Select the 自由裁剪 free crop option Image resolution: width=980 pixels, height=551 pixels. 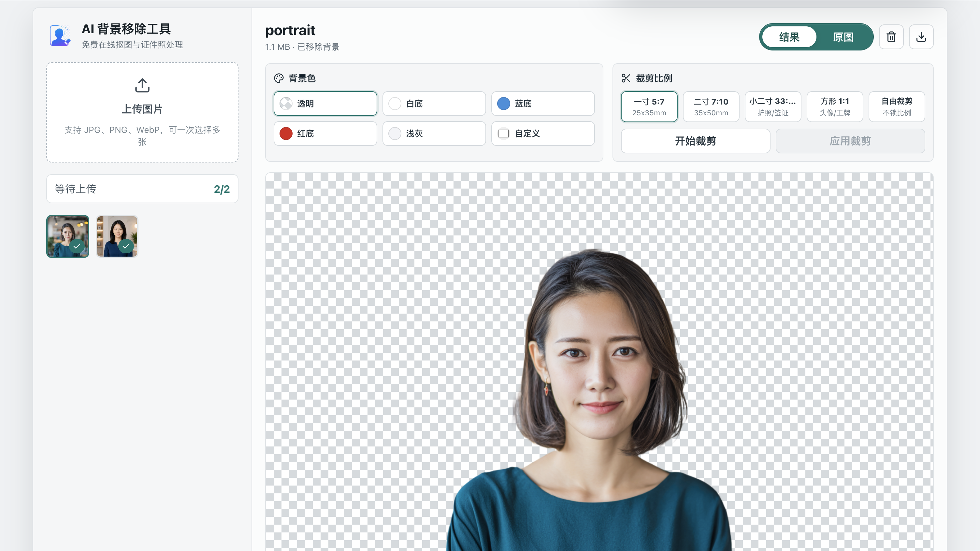[897, 106]
